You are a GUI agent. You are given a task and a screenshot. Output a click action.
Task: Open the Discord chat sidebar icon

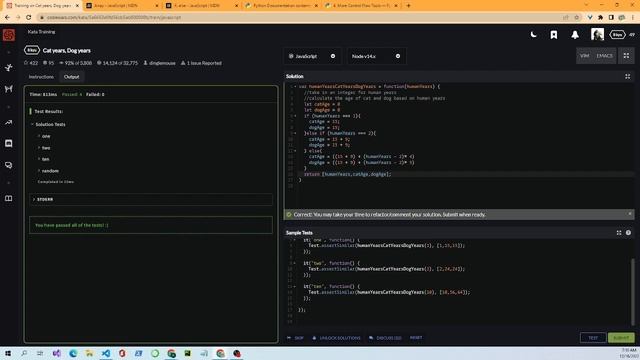(x=9, y=144)
